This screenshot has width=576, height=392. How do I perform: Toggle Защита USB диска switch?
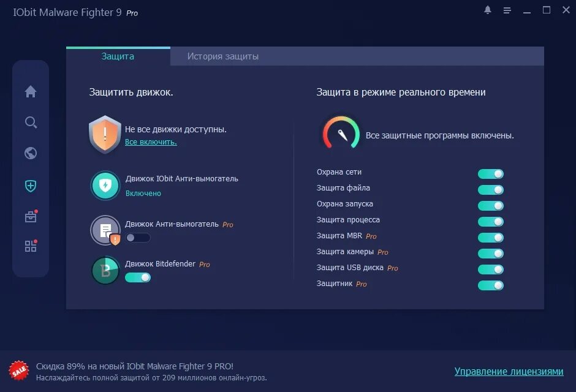(491, 269)
